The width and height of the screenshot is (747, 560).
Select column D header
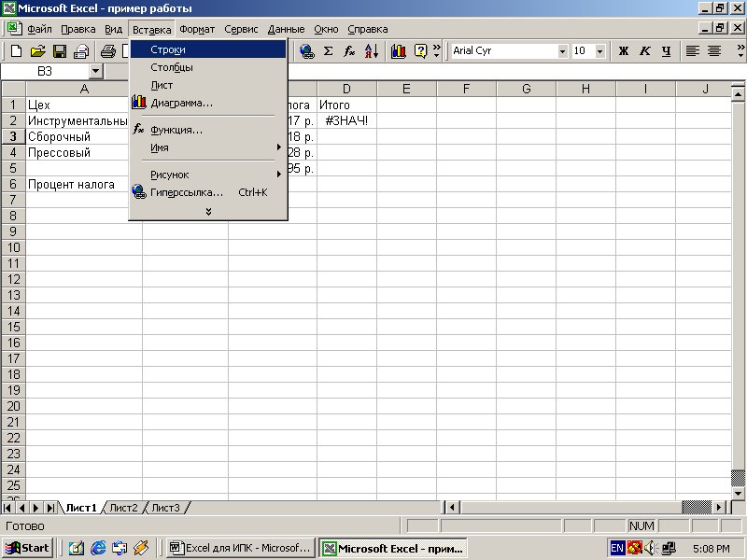point(346,89)
